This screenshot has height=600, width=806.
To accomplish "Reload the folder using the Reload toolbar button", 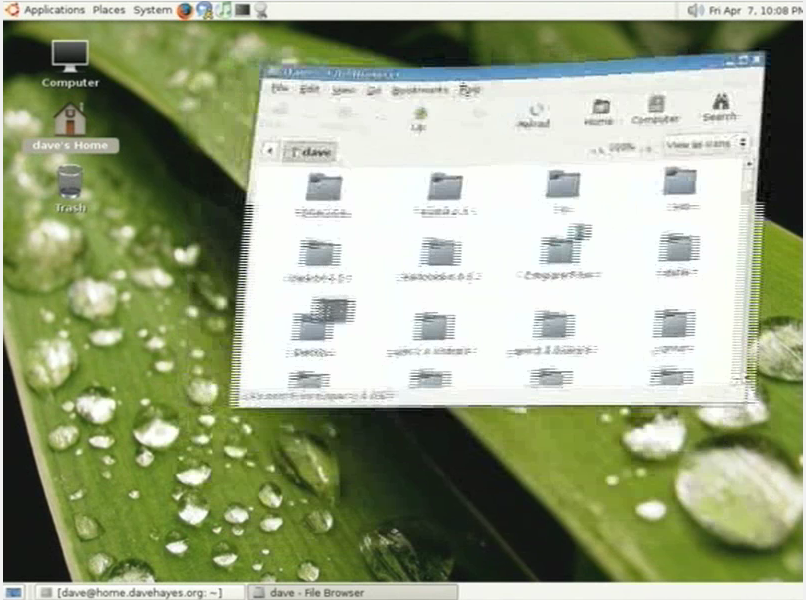I will click(x=534, y=115).
